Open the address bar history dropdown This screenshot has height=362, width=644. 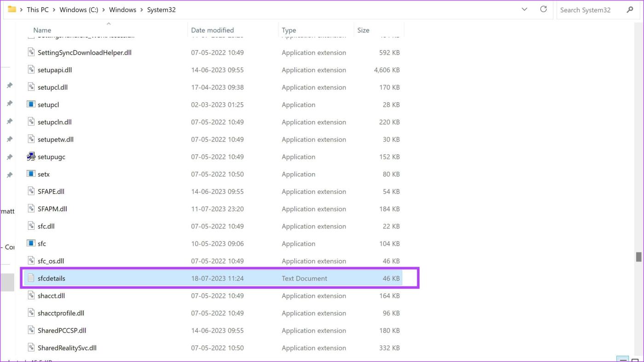524,9
